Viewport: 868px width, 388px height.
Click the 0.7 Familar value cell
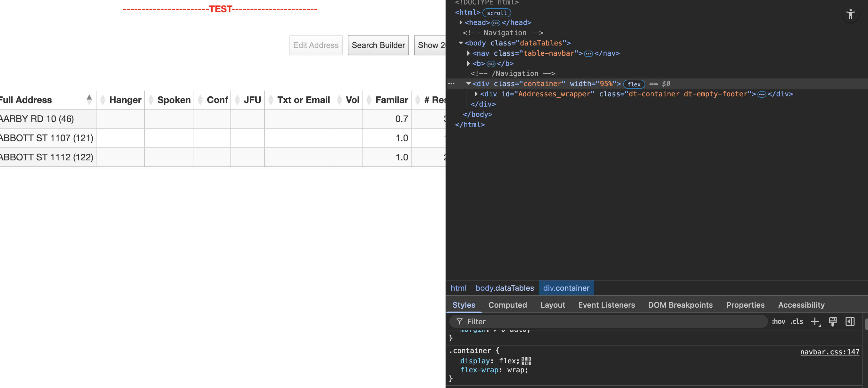(x=387, y=118)
